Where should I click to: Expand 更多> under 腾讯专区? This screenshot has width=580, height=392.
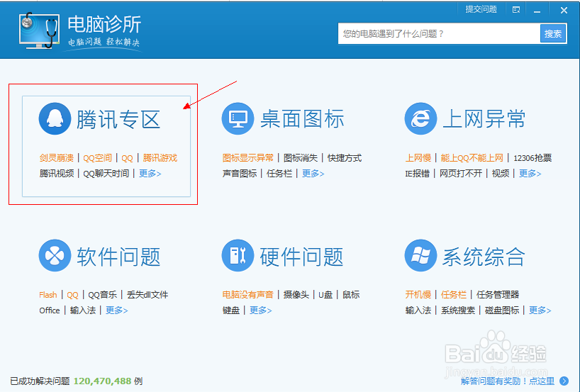tap(150, 174)
